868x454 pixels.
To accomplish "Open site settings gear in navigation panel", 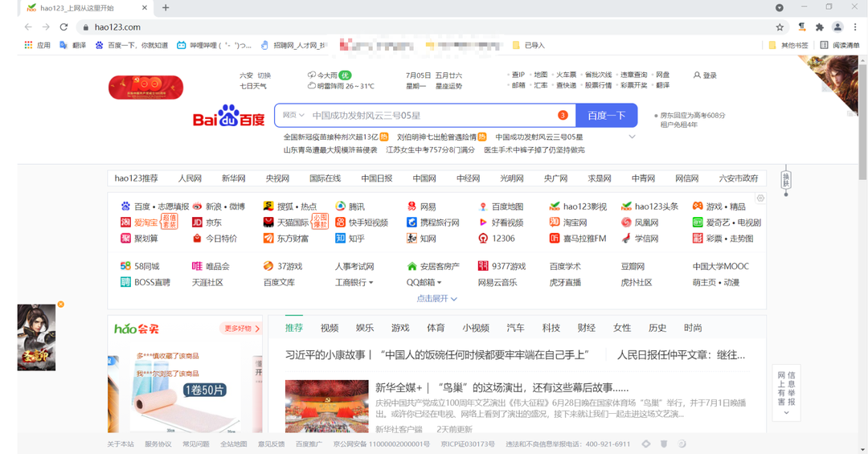I will click(x=760, y=198).
